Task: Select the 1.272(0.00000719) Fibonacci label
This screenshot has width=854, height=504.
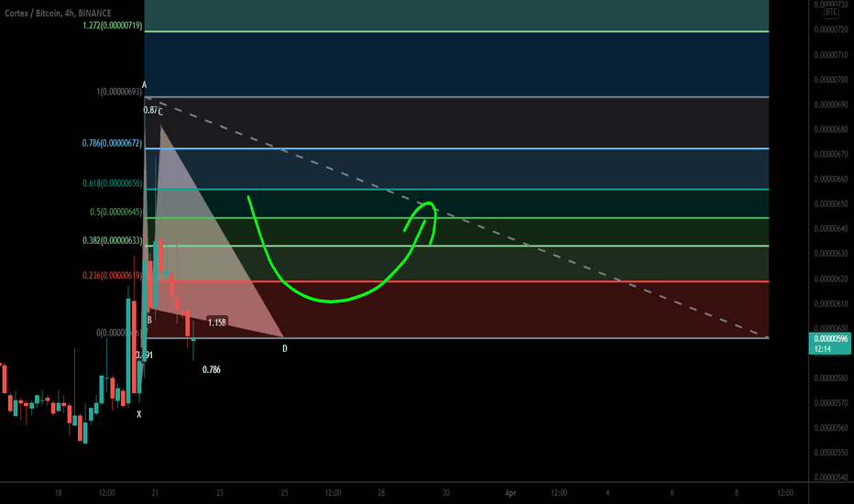Action: point(113,26)
